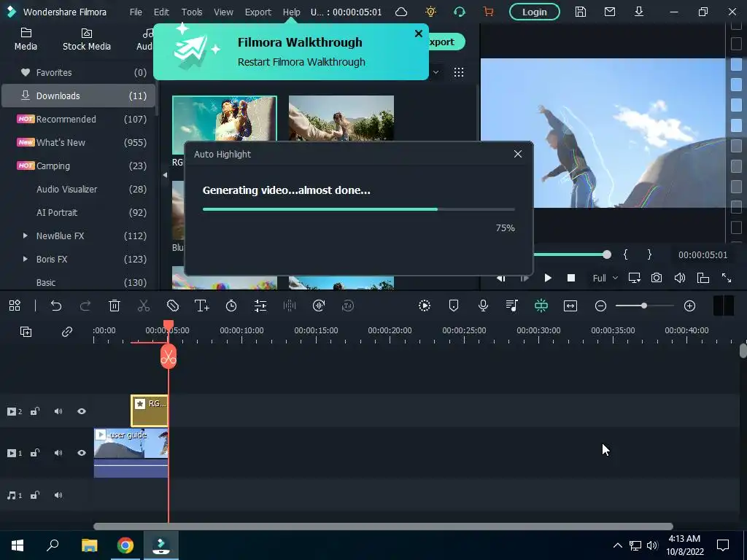This screenshot has width=747, height=560.
Task: Open the speed stopwatch icon
Action: coord(231,306)
